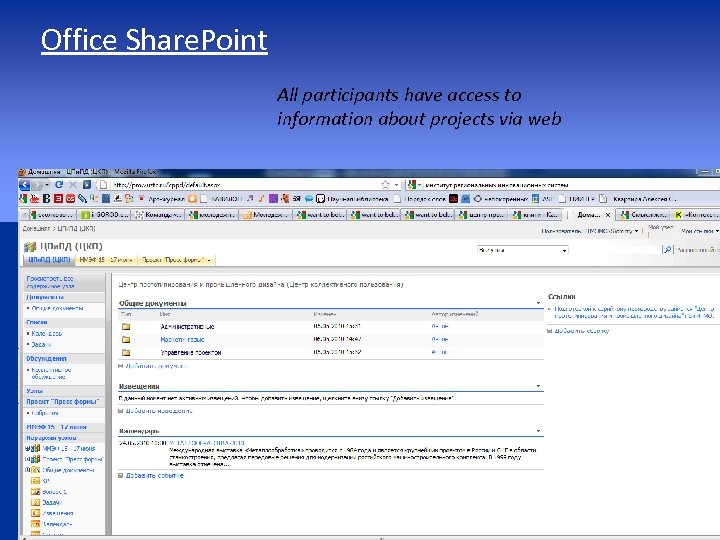Click the Office SharePoint slide title link
This screenshot has width=720, height=540.
(x=154, y=40)
